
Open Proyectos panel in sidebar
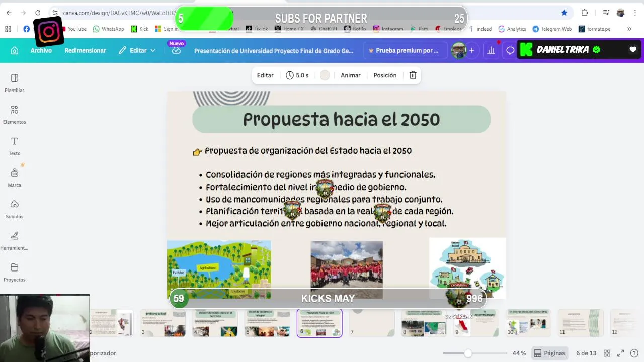point(15,273)
